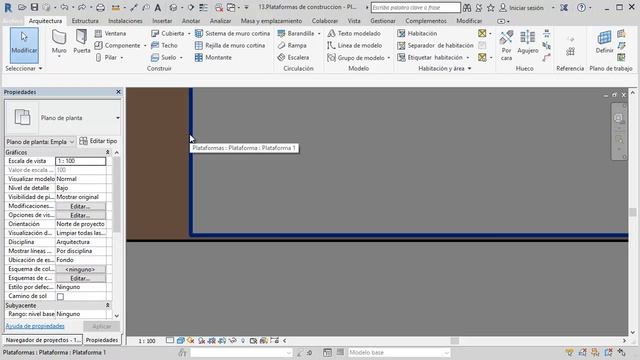This screenshot has width=640, height=360.
Task: Click the Nivel de detalle Bajo value
Action: pos(80,188)
